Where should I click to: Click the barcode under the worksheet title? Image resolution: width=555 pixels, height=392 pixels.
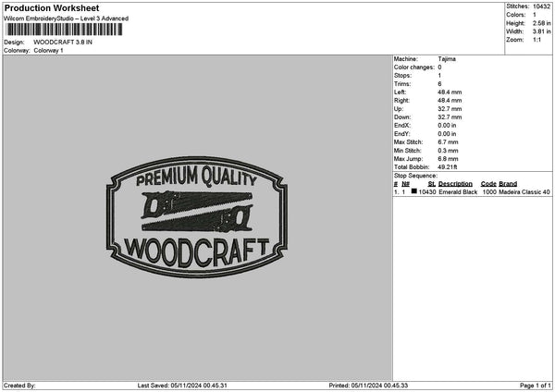[65, 30]
